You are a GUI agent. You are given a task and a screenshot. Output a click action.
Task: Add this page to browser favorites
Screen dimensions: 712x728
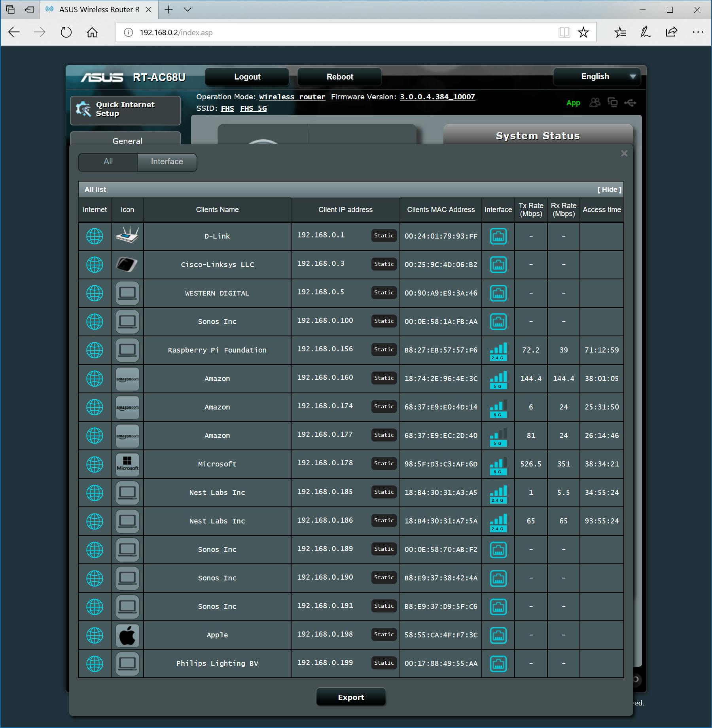(583, 32)
